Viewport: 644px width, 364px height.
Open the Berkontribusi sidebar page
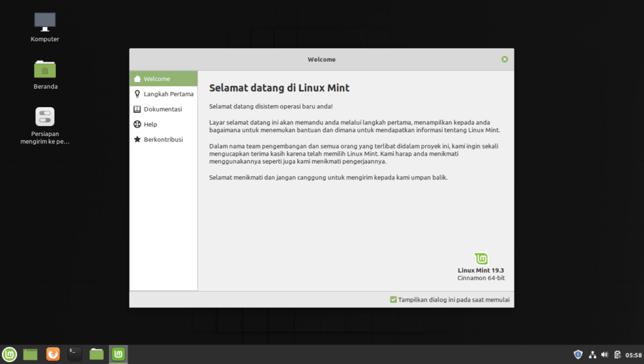pyautogui.click(x=164, y=139)
